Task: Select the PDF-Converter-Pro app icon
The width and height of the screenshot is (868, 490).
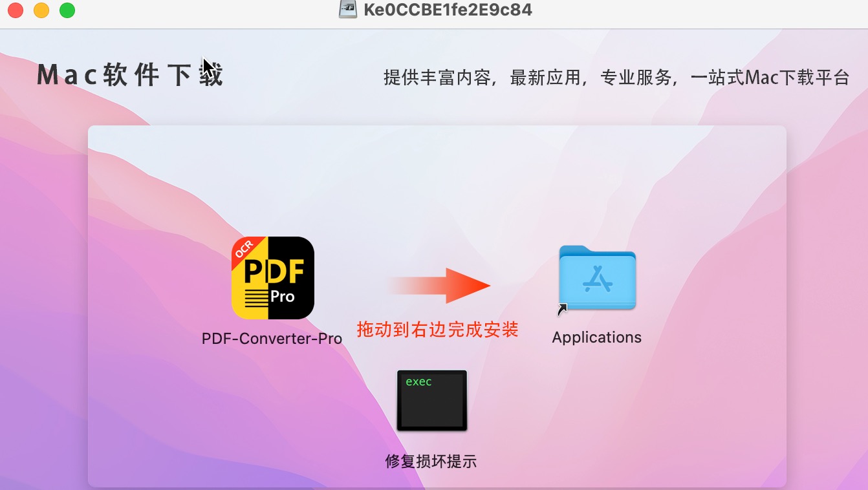Action: tap(273, 278)
